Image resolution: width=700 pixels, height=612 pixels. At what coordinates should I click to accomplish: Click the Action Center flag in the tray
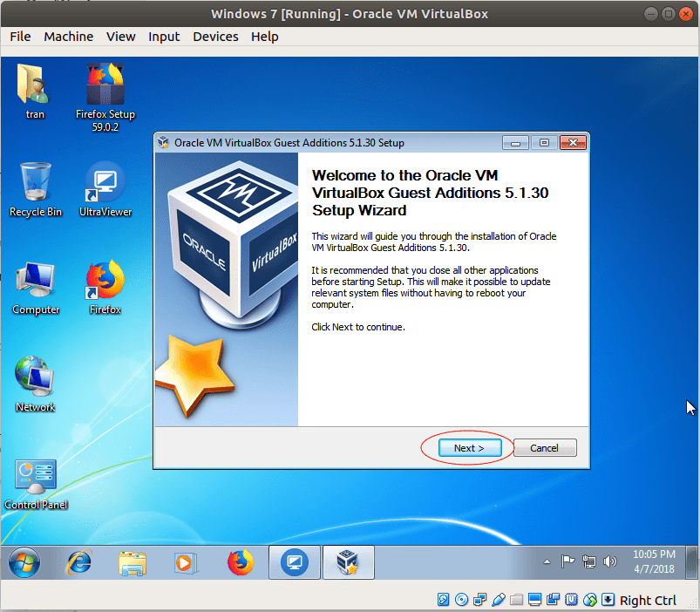click(567, 561)
